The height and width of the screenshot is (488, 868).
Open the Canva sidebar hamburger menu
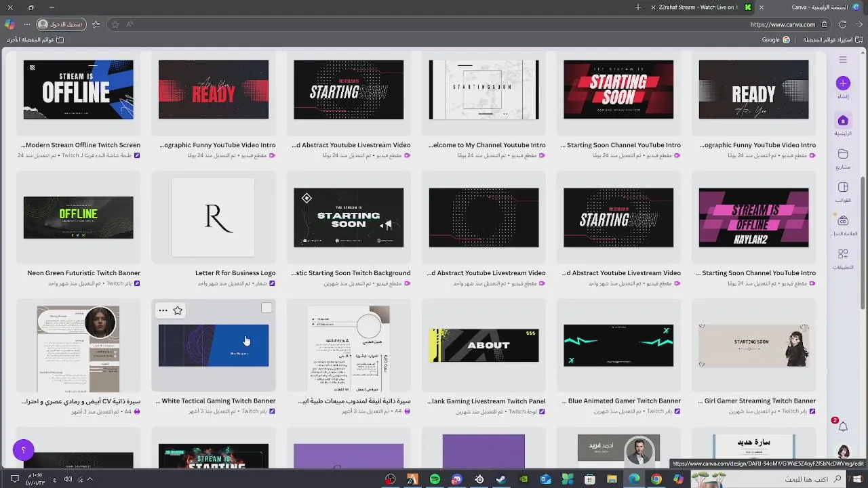(843, 60)
